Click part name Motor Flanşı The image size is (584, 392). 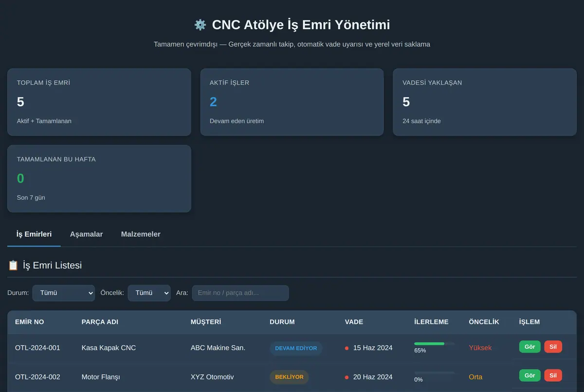pos(101,377)
